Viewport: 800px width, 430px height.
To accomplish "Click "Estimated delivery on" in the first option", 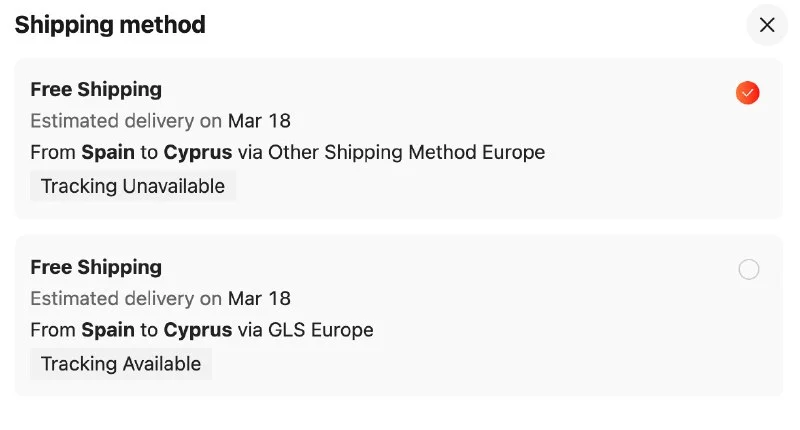I will pos(126,121).
